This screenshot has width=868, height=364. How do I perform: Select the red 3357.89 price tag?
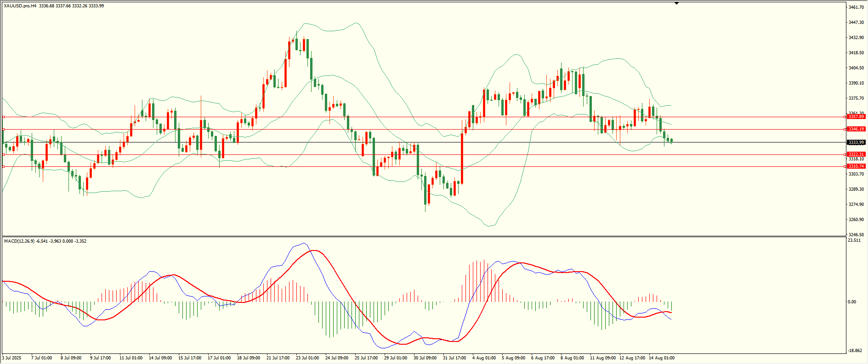857,117
